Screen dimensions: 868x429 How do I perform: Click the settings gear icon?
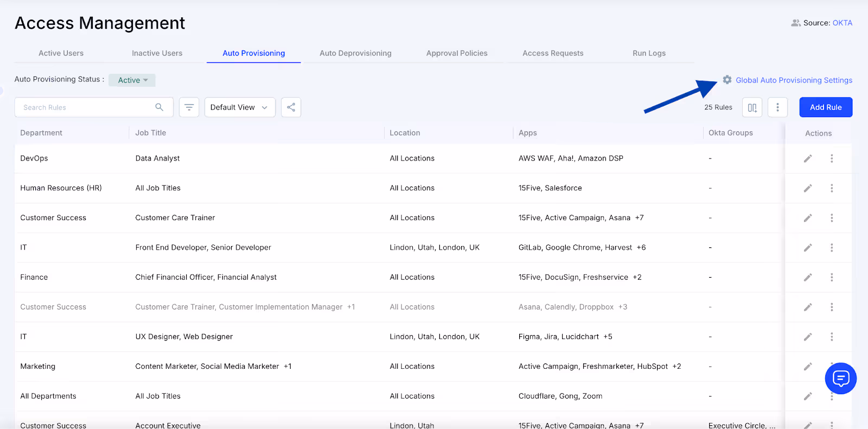click(x=727, y=80)
